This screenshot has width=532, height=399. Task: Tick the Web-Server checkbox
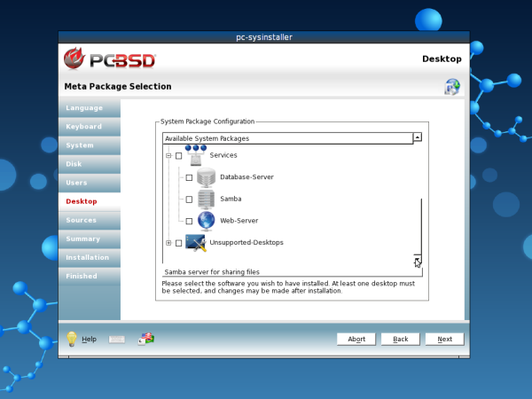click(189, 221)
